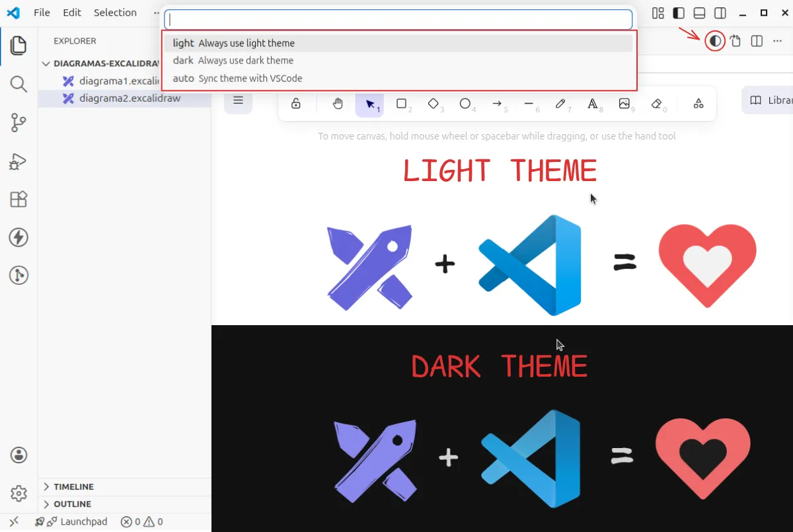Open the File menu
Screen dimensions: 793x532
(42, 13)
